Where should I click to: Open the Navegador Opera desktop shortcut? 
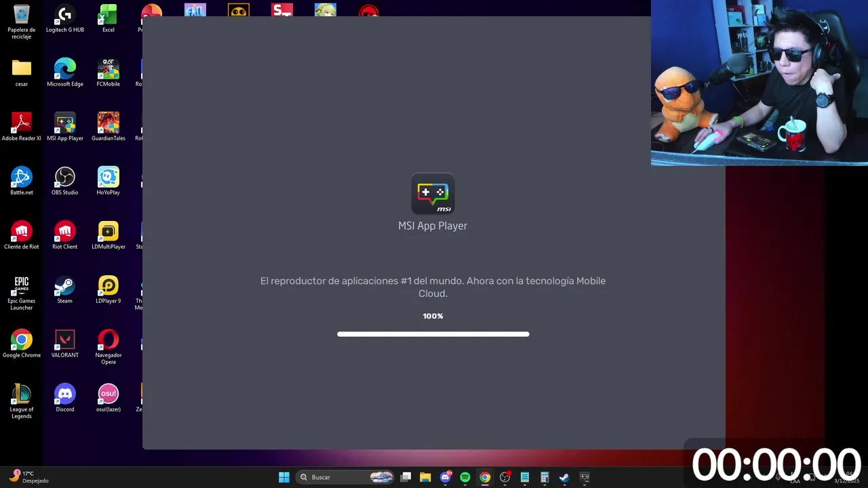[108, 348]
